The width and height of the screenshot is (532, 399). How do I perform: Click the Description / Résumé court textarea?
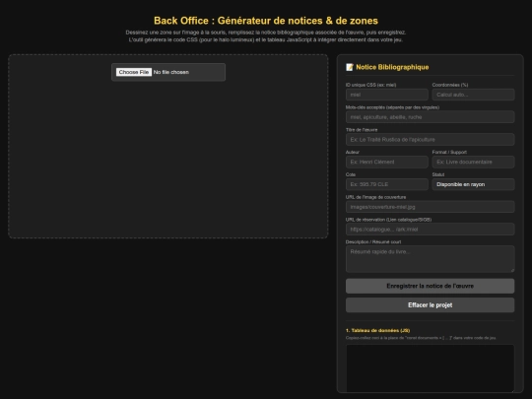[431, 259]
